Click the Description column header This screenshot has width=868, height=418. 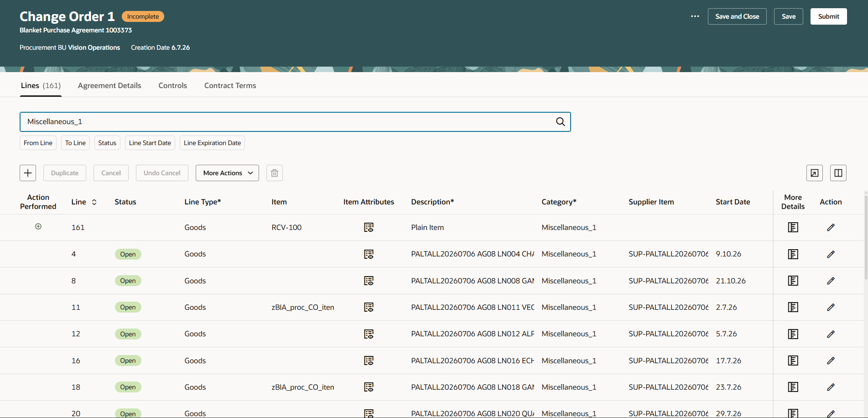(432, 202)
